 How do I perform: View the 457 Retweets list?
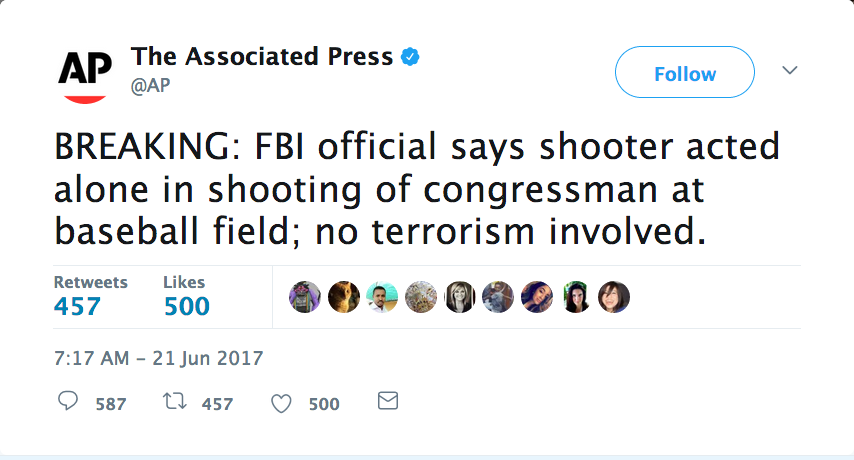click(90, 296)
